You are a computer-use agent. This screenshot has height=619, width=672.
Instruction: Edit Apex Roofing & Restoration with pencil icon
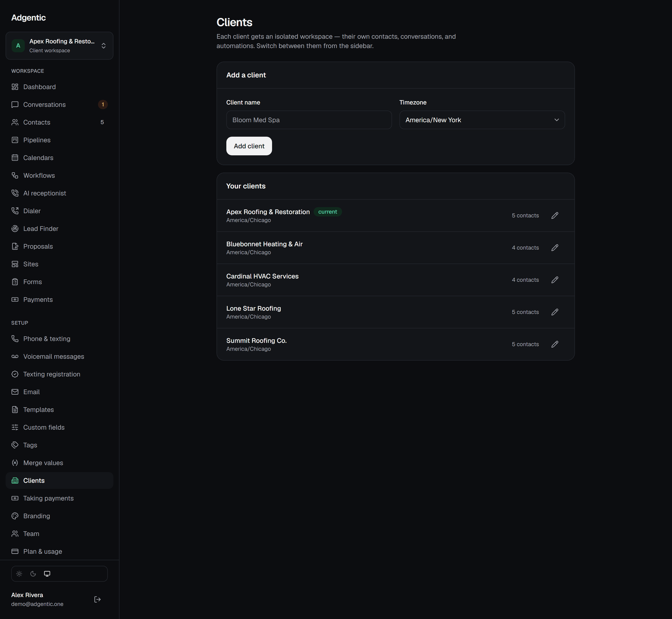555,215
